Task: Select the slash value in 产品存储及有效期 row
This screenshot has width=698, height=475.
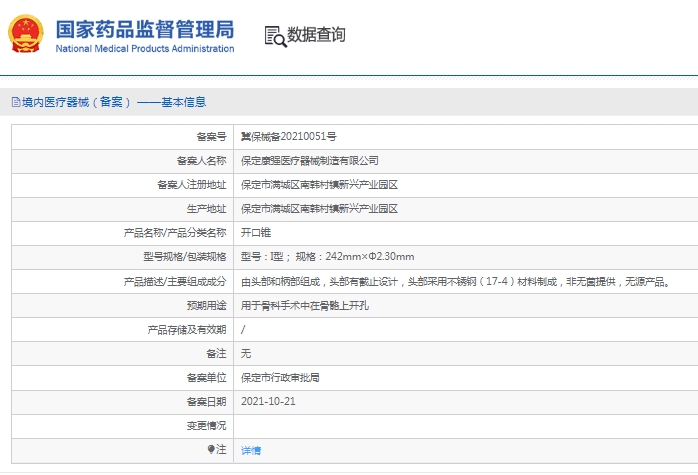Action: pyautogui.click(x=243, y=329)
